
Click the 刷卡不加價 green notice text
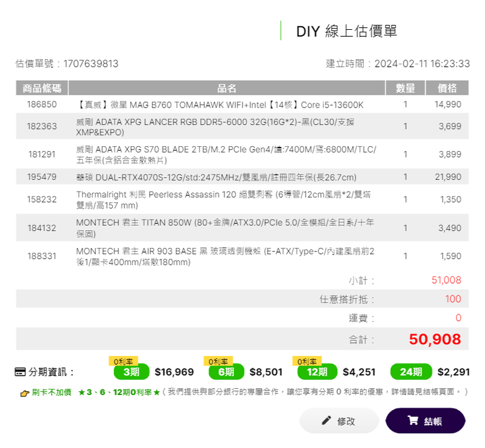52,392
